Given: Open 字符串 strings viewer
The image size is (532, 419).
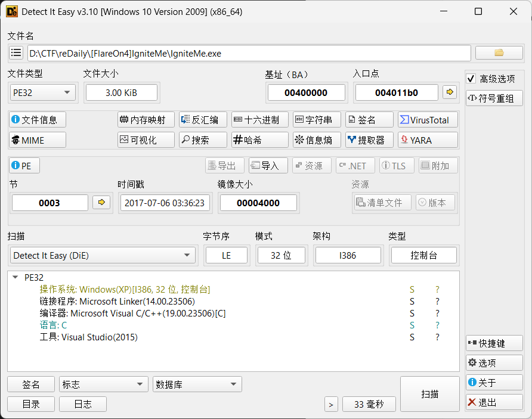Looking at the screenshot, I should 317,120.
